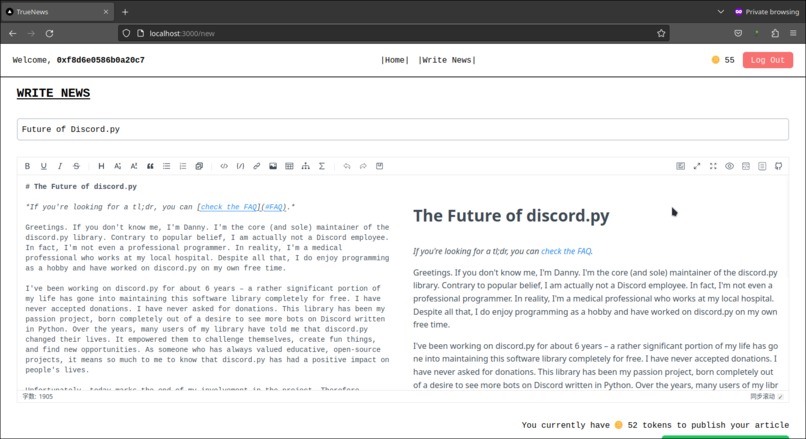Click wallet address 0xf8d6e0586b0a20c7
The width and height of the screenshot is (806, 439).
pyautogui.click(x=100, y=60)
